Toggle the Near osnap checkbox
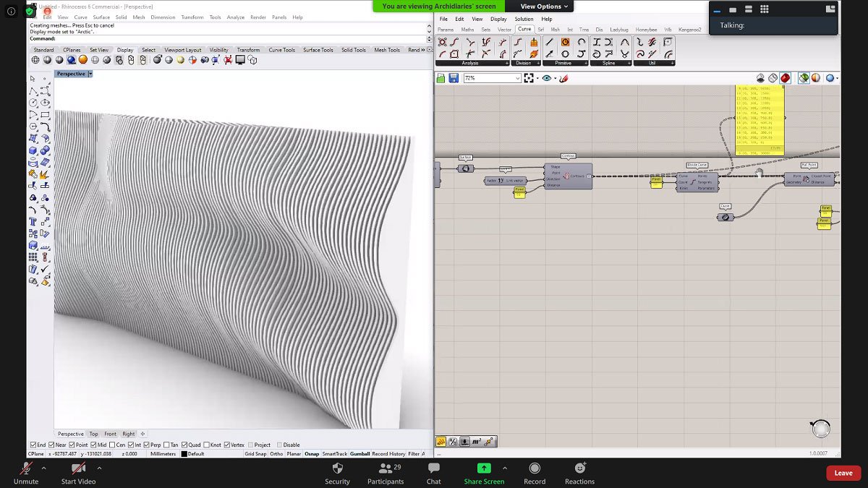868x488 pixels. point(52,445)
